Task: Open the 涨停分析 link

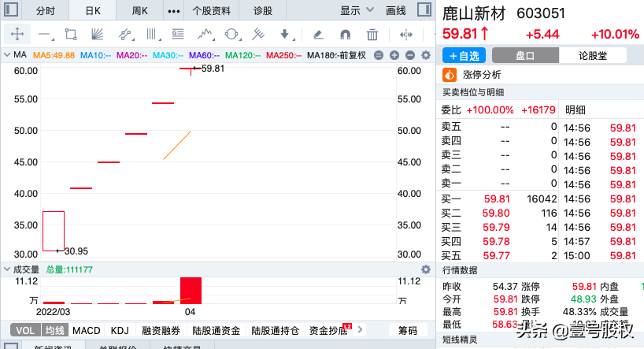Action: coord(482,75)
